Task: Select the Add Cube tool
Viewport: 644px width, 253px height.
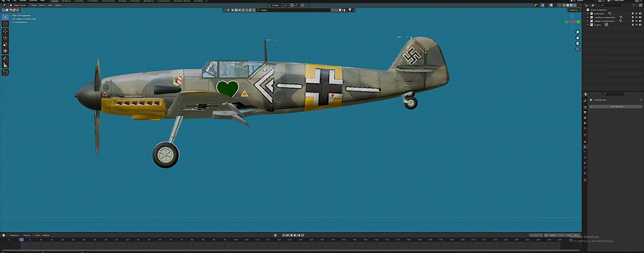Action: [x=5, y=73]
